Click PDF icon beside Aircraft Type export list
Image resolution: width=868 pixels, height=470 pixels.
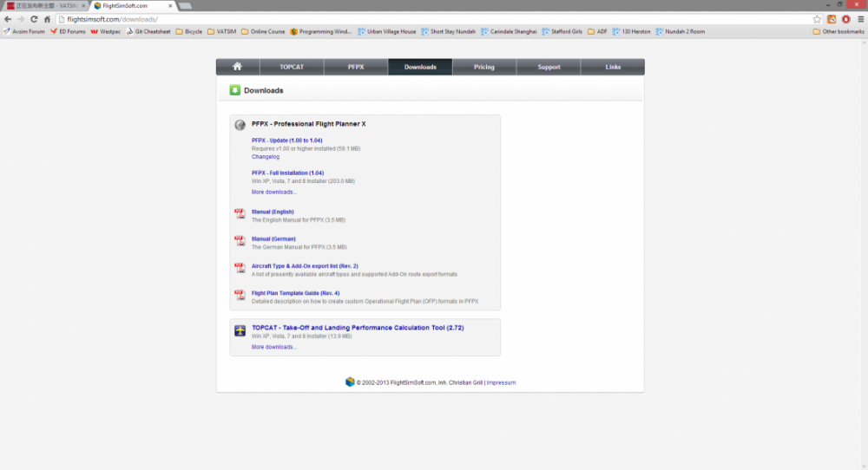point(240,268)
